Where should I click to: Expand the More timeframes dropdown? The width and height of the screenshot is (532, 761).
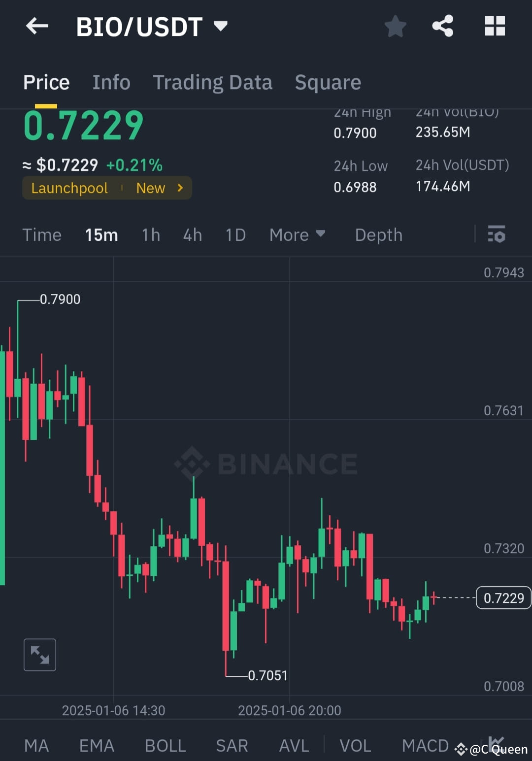[297, 235]
